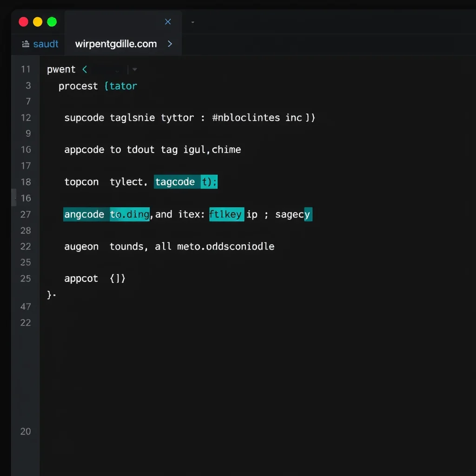The image size is (476, 476).
Task: Click the teal word tator
Action: pyautogui.click(x=123, y=86)
